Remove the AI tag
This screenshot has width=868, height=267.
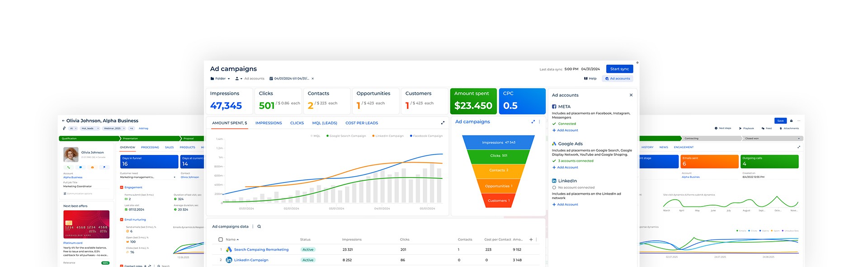pos(76,128)
